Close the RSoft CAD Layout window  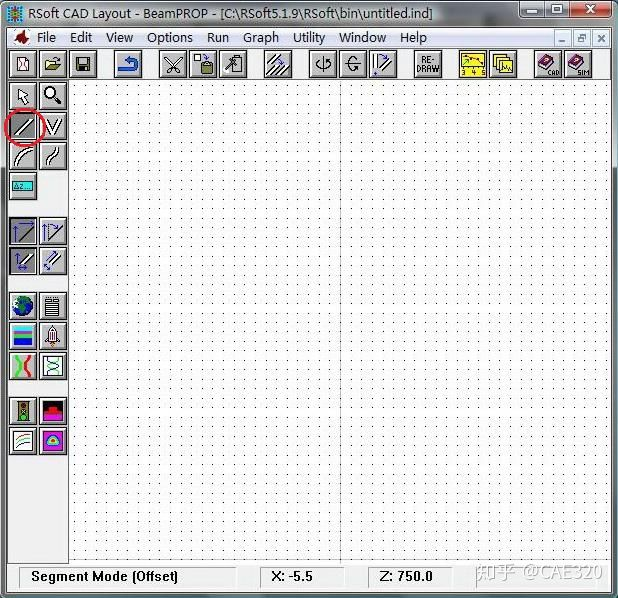pos(590,10)
